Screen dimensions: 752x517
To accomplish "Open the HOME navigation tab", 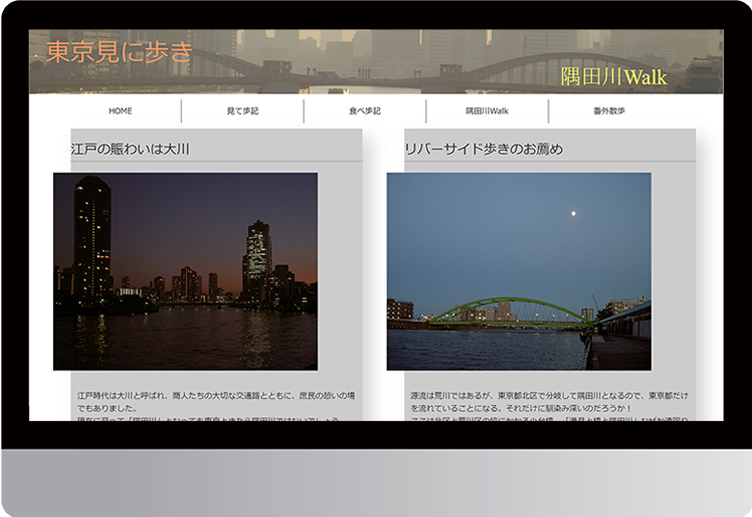I will [x=120, y=111].
